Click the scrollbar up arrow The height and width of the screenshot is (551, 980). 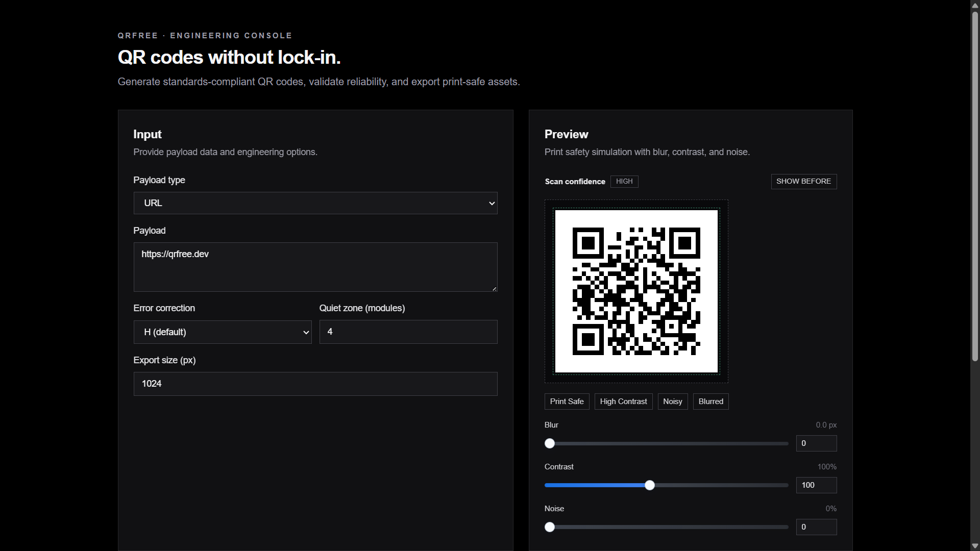point(974,5)
